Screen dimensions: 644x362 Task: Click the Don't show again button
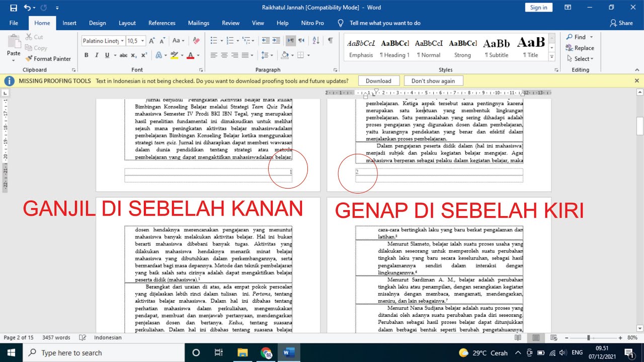(433, 81)
